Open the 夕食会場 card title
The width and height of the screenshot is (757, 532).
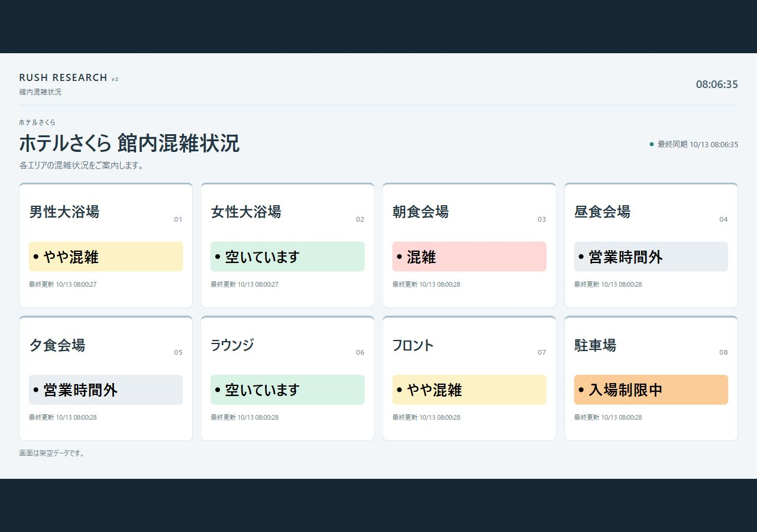[x=57, y=345]
